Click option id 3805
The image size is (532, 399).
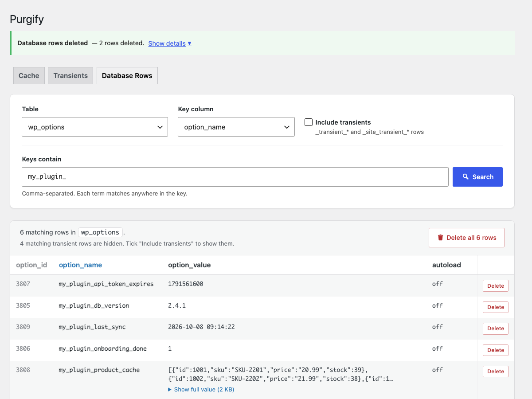coord(23,305)
